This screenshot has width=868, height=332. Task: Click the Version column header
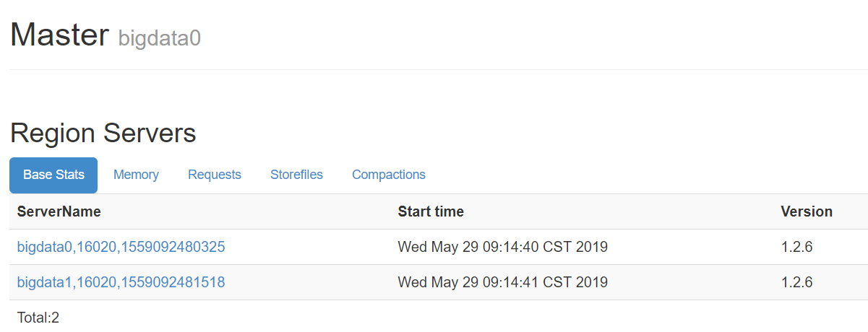(x=807, y=211)
